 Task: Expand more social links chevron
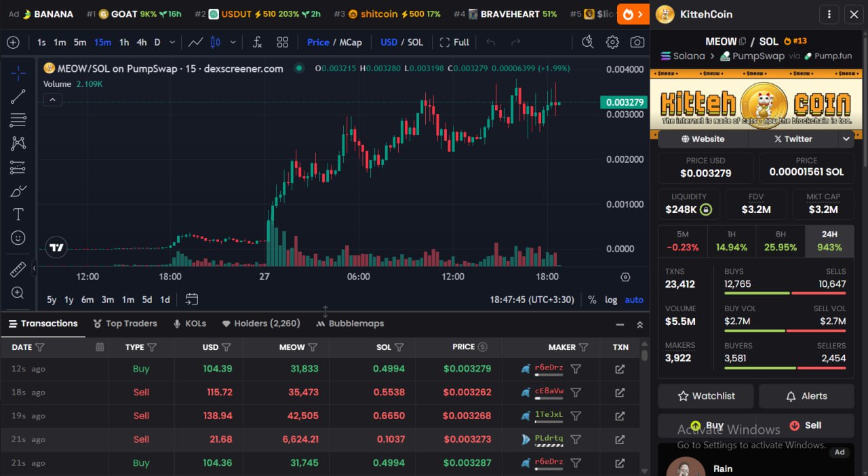tap(846, 138)
